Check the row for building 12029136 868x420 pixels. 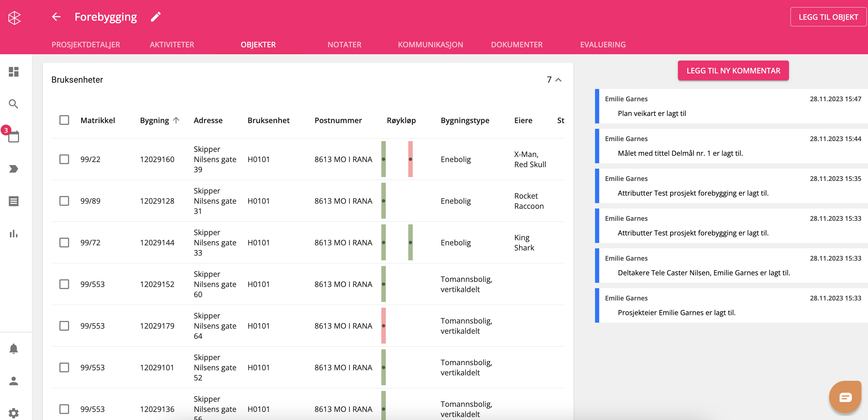click(64, 409)
